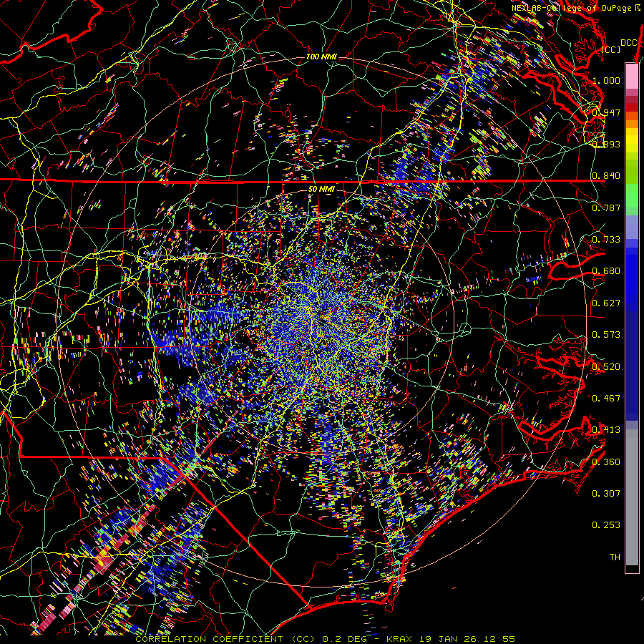The width and height of the screenshot is (644, 644).
Task: Select the 0.733 legend value
Action: point(606,240)
